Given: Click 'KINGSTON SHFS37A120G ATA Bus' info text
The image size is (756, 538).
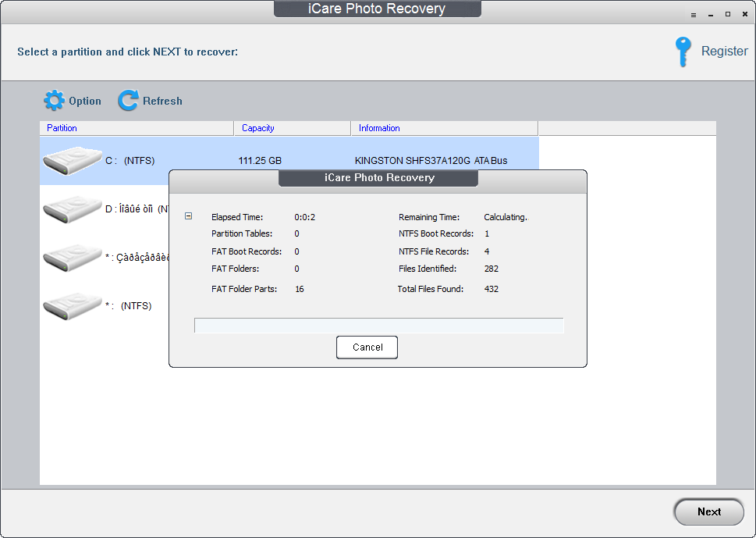Looking at the screenshot, I should [x=431, y=161].
